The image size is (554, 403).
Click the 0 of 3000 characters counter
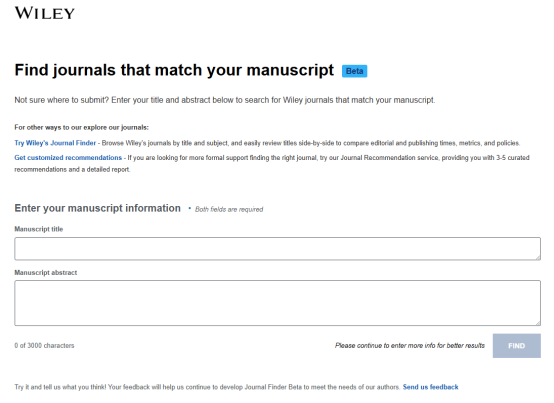[x=44, y=345]
